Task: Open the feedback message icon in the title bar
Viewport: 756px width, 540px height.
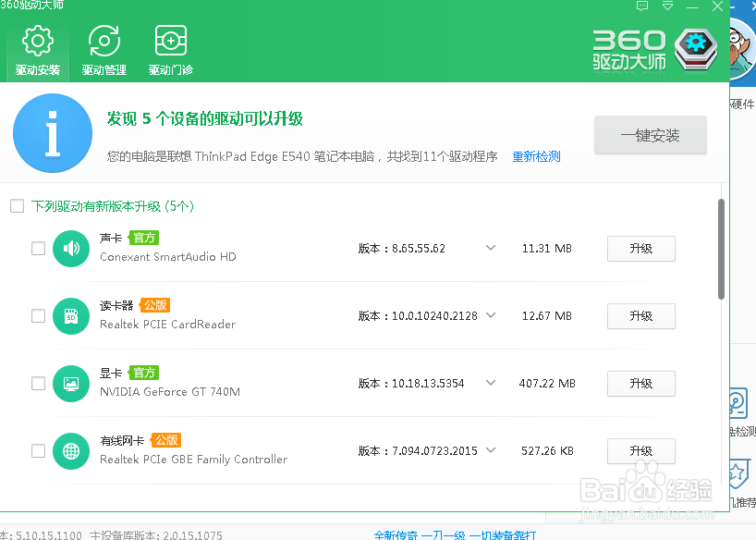Action: pos(642,6)
